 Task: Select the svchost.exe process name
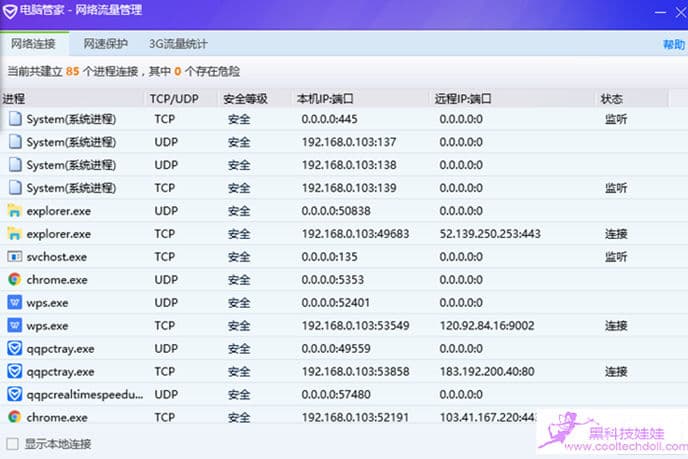(57, 257)
